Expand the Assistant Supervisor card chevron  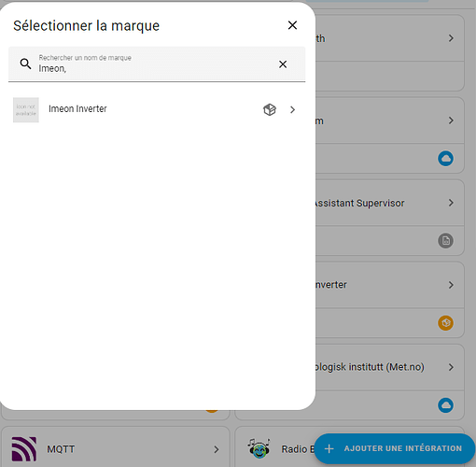[x=451, y=203]
